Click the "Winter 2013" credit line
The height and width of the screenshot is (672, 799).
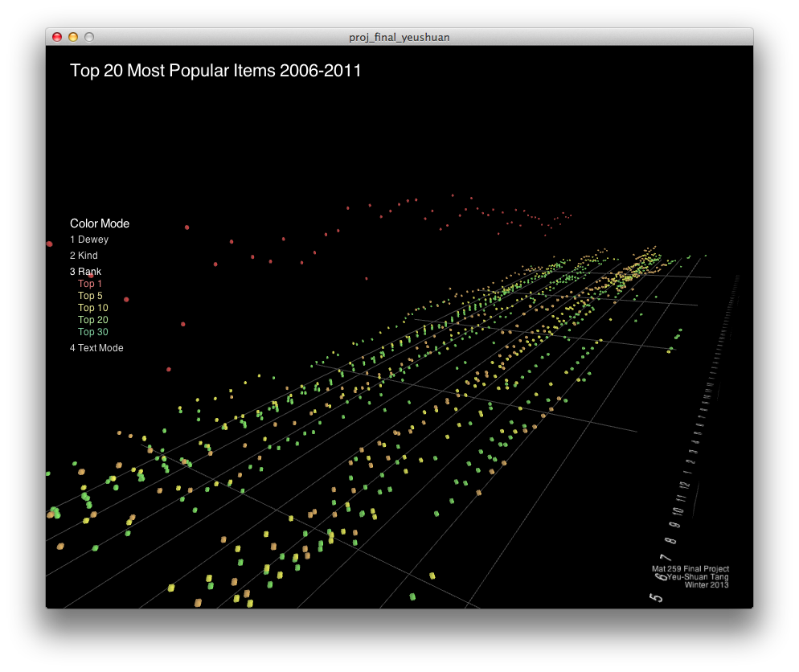(707, 584)
